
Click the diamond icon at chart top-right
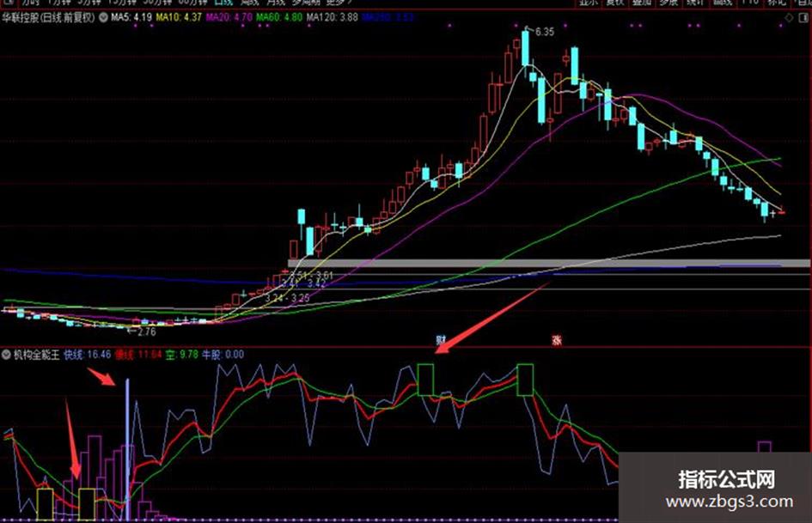tap(789, 18)
